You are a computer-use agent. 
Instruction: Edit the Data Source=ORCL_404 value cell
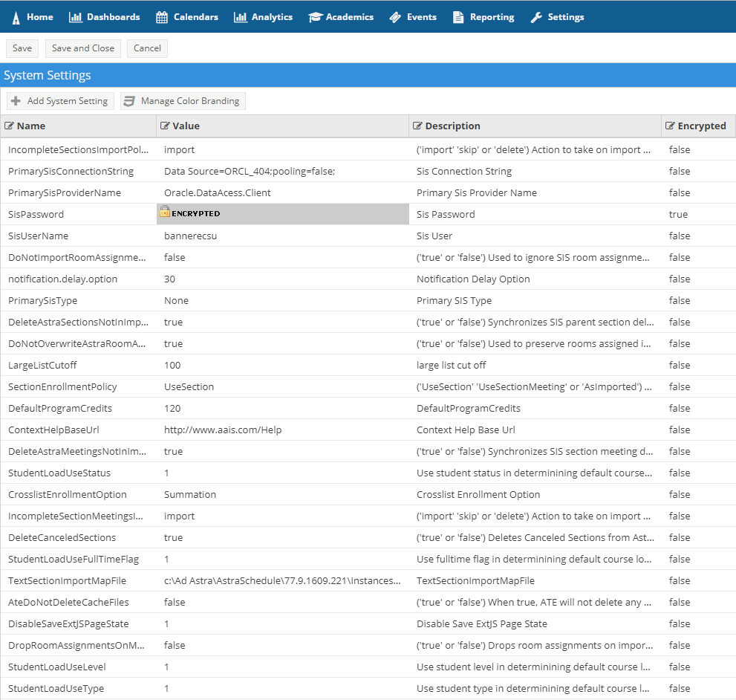[282, 172]
